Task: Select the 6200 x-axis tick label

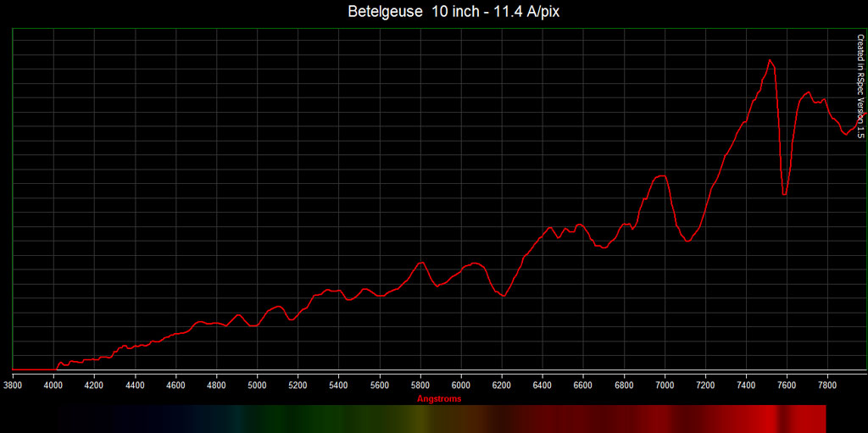Action: (502, 385)
